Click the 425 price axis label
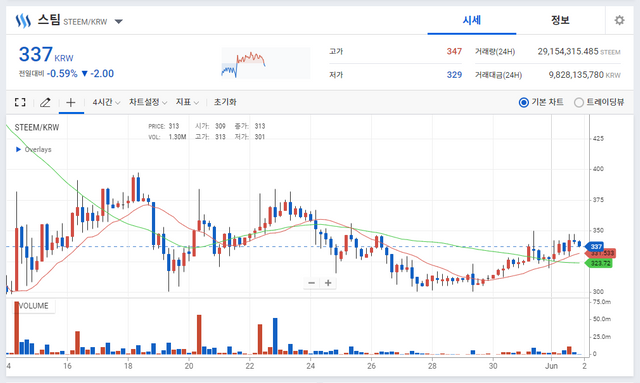 [598, 138]
